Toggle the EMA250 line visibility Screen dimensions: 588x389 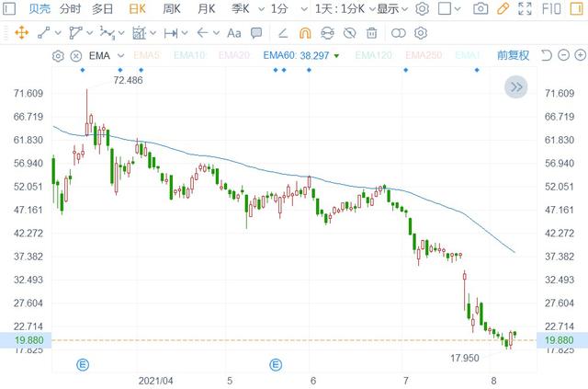click(424, 56)
